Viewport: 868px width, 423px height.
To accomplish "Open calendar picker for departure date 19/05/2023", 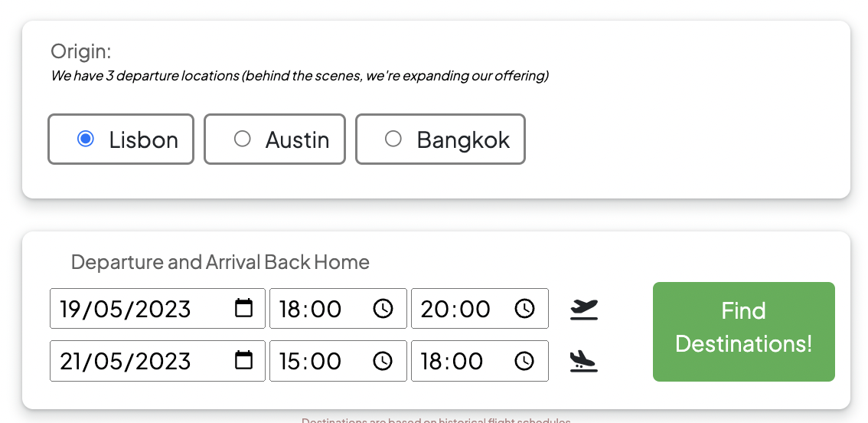I will click(x=243, y=308).
